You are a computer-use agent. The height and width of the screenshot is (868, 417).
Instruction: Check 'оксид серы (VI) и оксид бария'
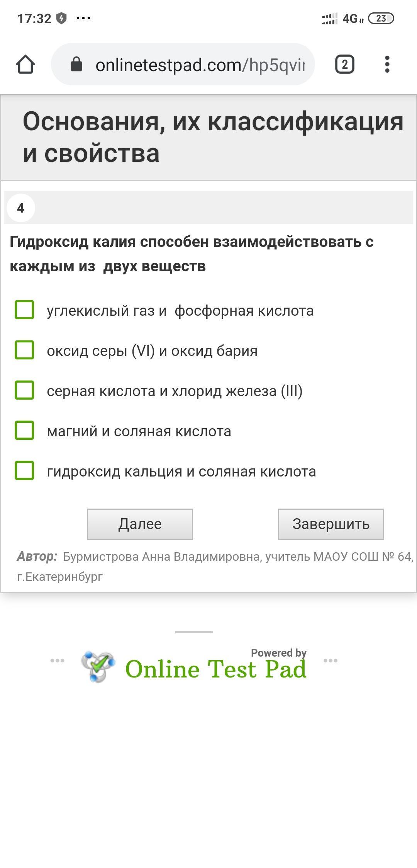[x=24, y=350]
